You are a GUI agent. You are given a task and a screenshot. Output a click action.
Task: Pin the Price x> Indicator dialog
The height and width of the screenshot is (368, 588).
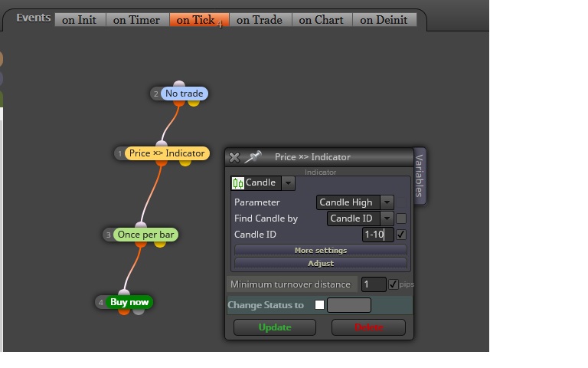(253, 157)
